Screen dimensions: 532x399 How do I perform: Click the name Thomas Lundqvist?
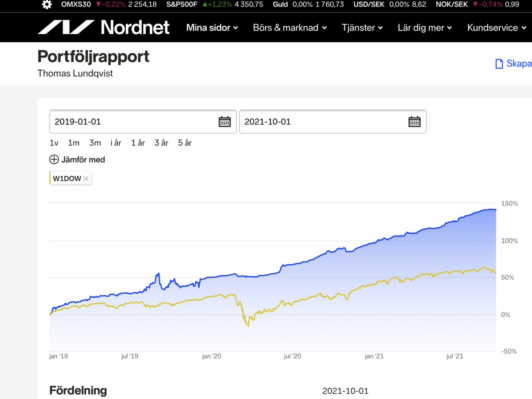tap(75, 73)
